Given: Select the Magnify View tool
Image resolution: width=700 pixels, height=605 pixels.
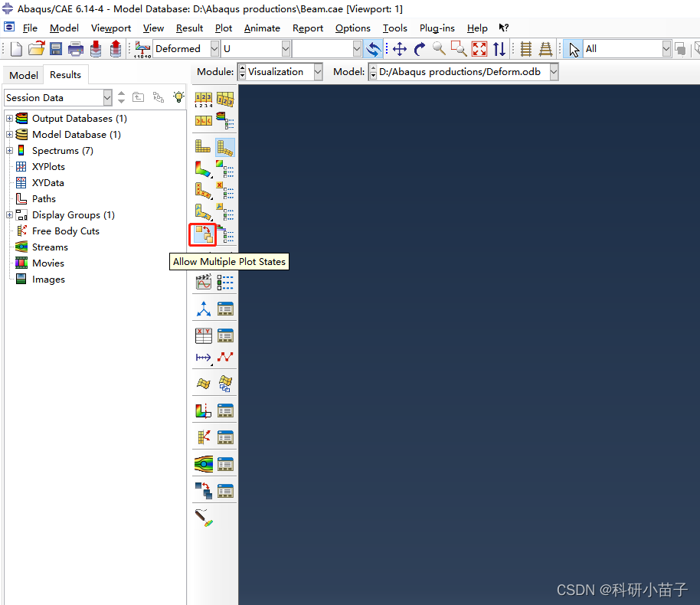Looking at the screenshot, I should [439, 49].
